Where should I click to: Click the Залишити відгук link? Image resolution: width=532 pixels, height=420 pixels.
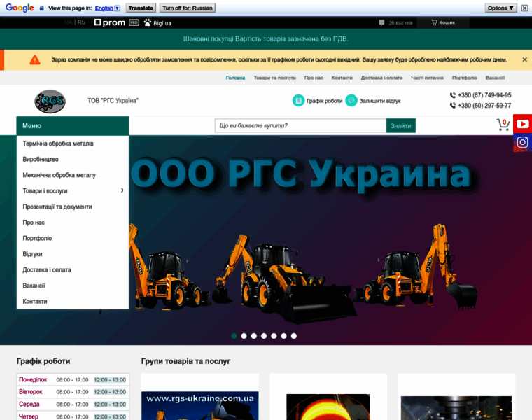click(x=380, y=101)
